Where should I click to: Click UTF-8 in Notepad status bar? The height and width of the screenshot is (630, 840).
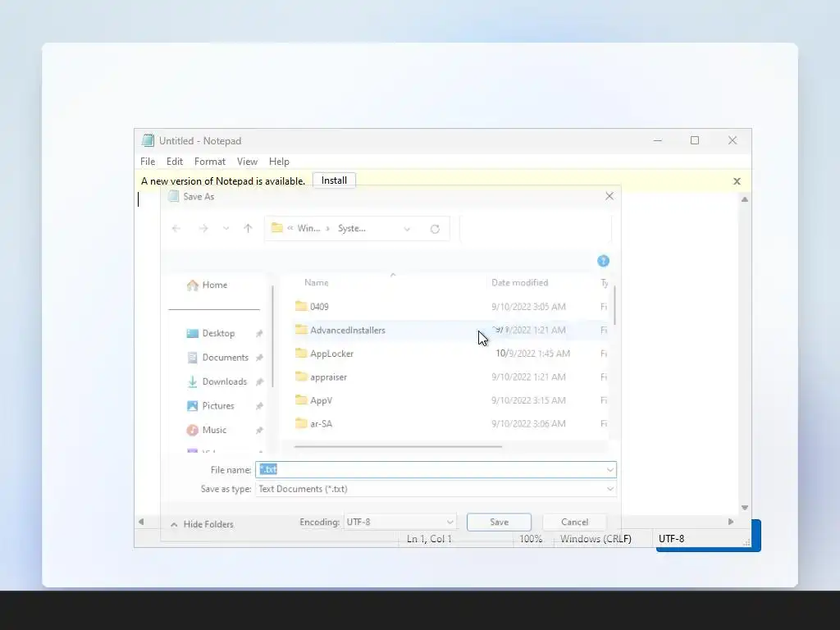click(671, 539)
